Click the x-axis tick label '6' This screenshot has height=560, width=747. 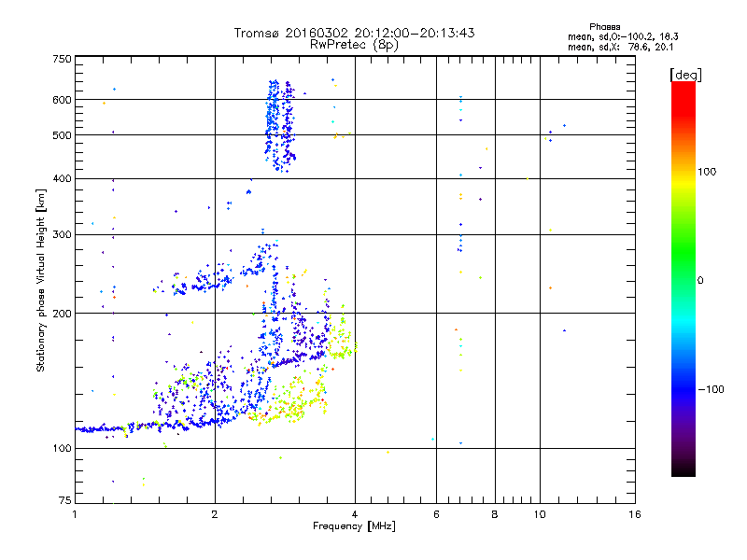[436, 514]
